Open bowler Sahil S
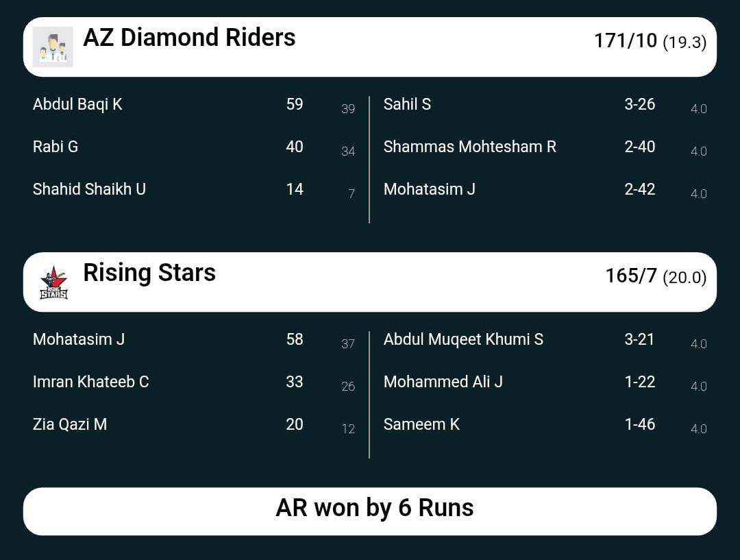The width and height of the screenshot is (740, 560). tap(407, 104)
